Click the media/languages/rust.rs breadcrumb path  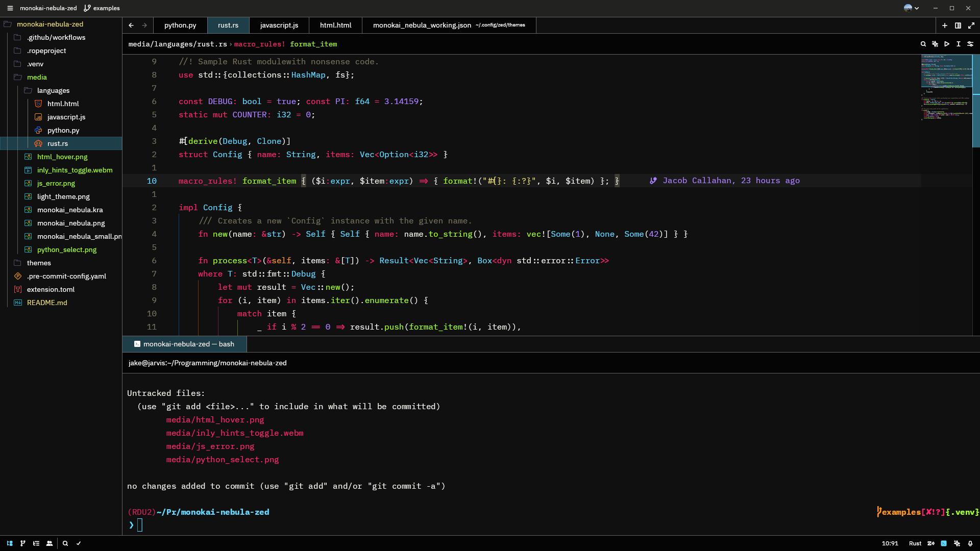tap(178, 44)
